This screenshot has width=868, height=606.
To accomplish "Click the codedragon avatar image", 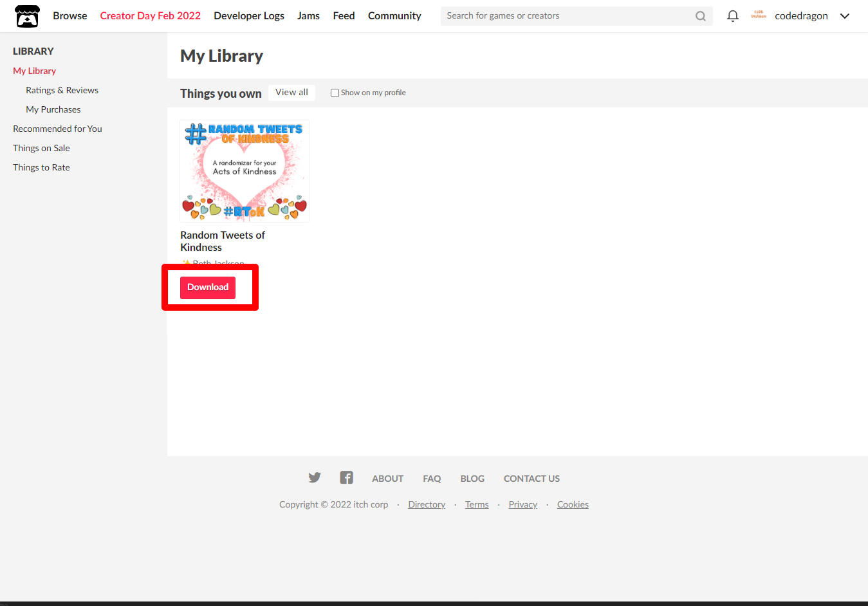I will click(759, 15).
